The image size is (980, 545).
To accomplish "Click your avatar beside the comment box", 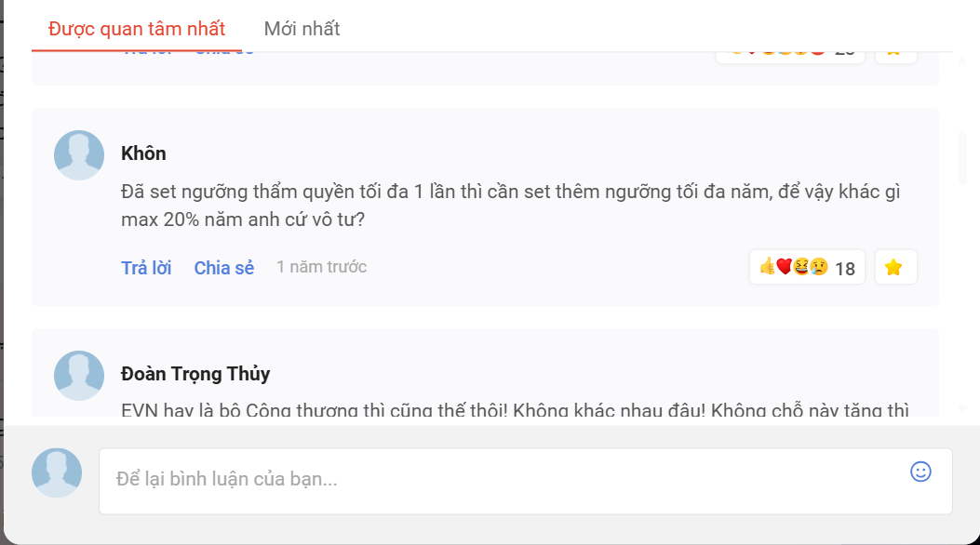I will [57, 472].
